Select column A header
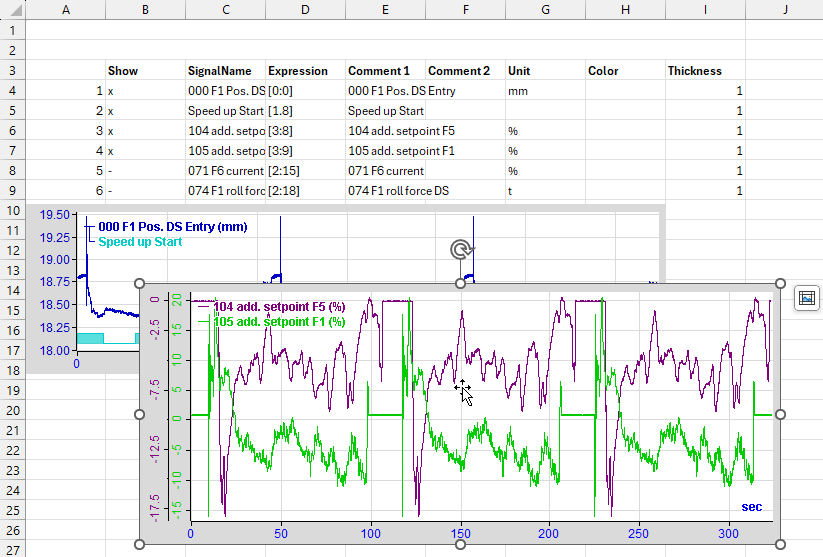Screen dimensions: 823x557 click(x=66, y=9)
